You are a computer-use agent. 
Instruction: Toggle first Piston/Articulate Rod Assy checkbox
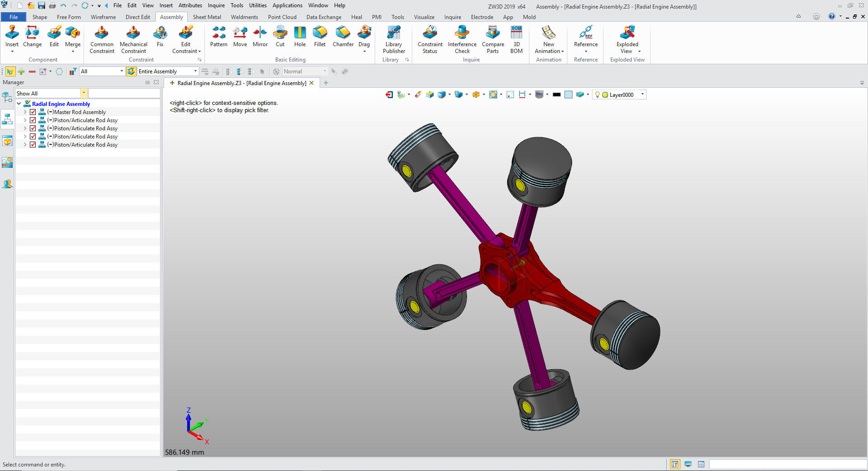click(x=33, y=120)
